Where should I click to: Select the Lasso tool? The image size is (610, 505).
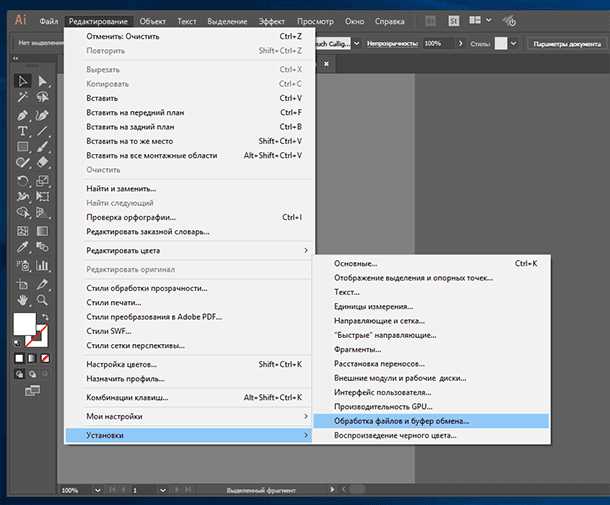[x=42, y=96]
